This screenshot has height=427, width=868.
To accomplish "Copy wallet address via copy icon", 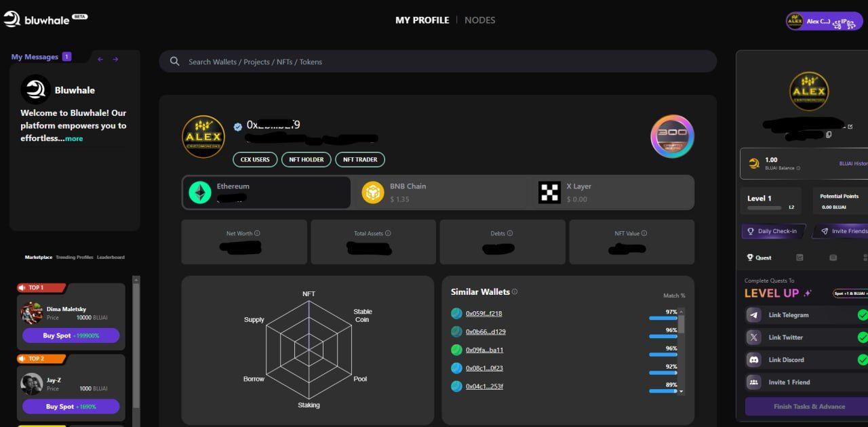I will pos(828,135).
